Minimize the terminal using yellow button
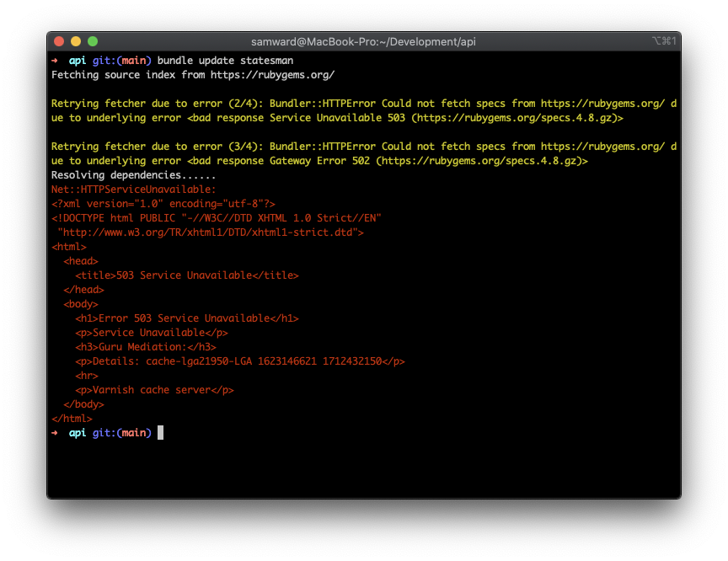The image size is (728, 561). coord(76,41)
